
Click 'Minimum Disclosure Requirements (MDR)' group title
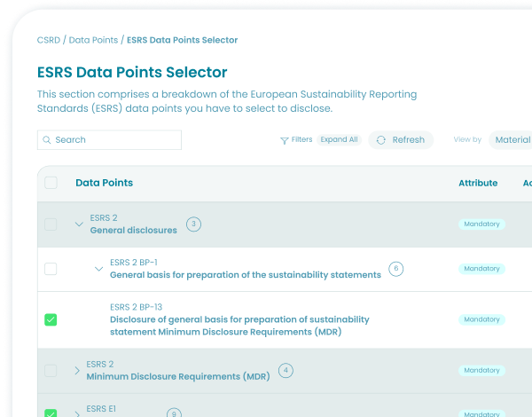(x=178, y=376)
